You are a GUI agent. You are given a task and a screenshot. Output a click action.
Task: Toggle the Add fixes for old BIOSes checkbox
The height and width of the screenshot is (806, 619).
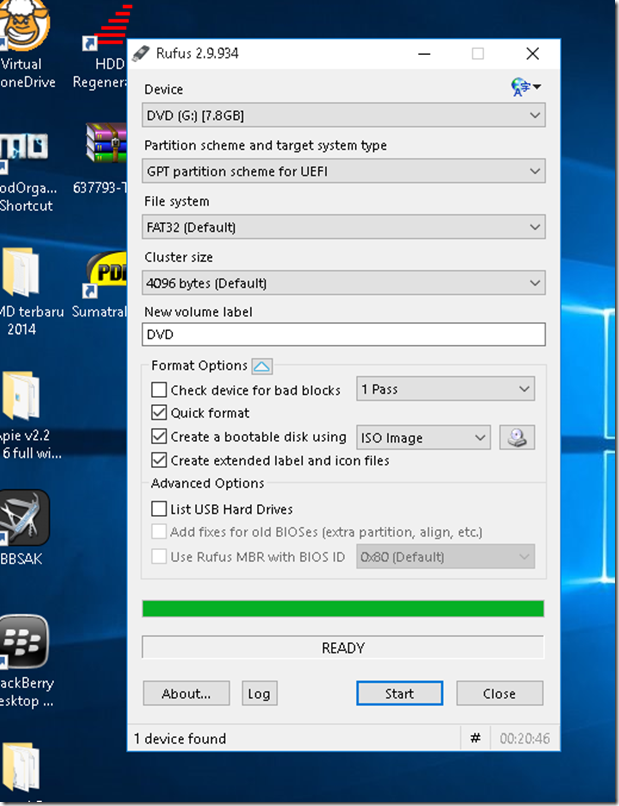point(159,532)
